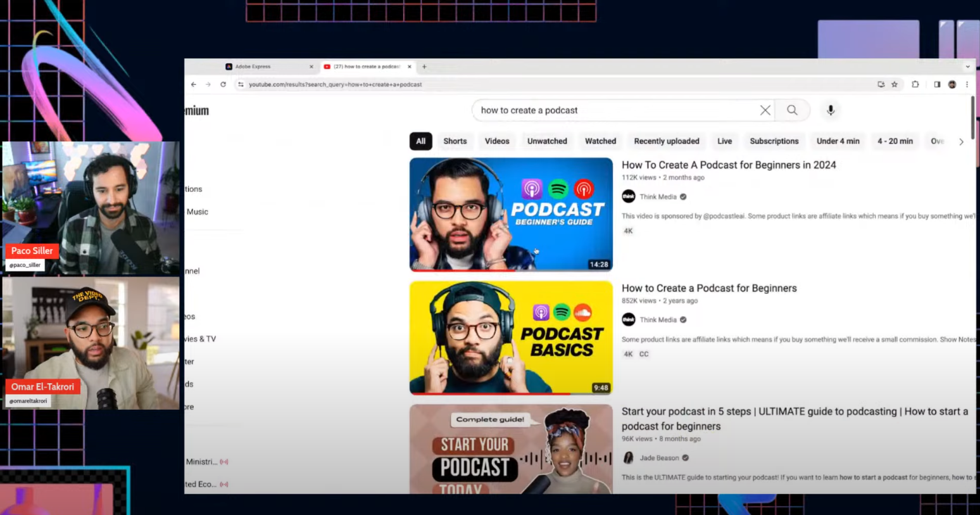The height and width of the screenshot is (515, 980).
Task: Click the page vertical scrollbar
Action: point(972,117)
